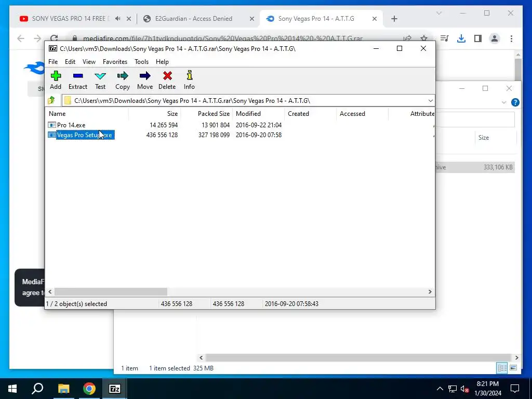Viewport: 532px width, 399px height.
Task: Switch to the SONY VEGAS PRO 14 YouTube tab
Action: pos(70,19)
